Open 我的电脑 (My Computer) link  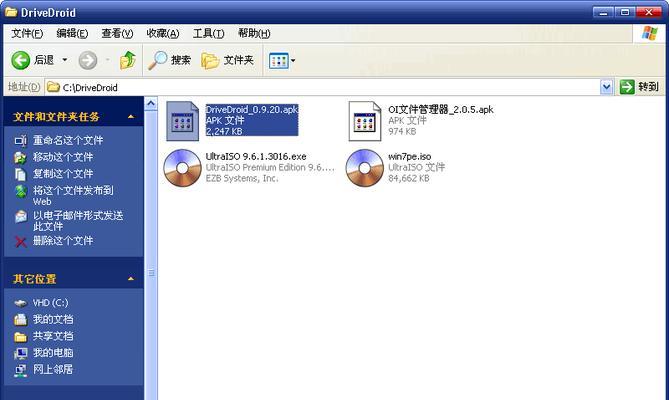53,352
